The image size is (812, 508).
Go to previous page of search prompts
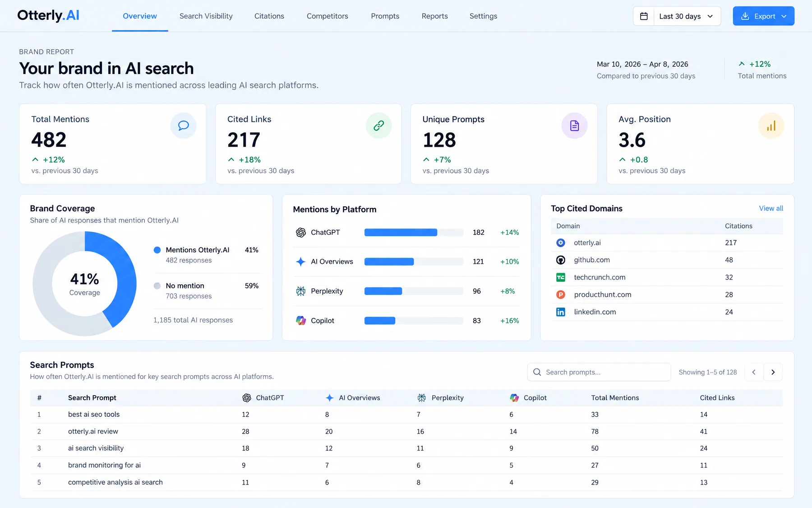click(x=754, y=372)
